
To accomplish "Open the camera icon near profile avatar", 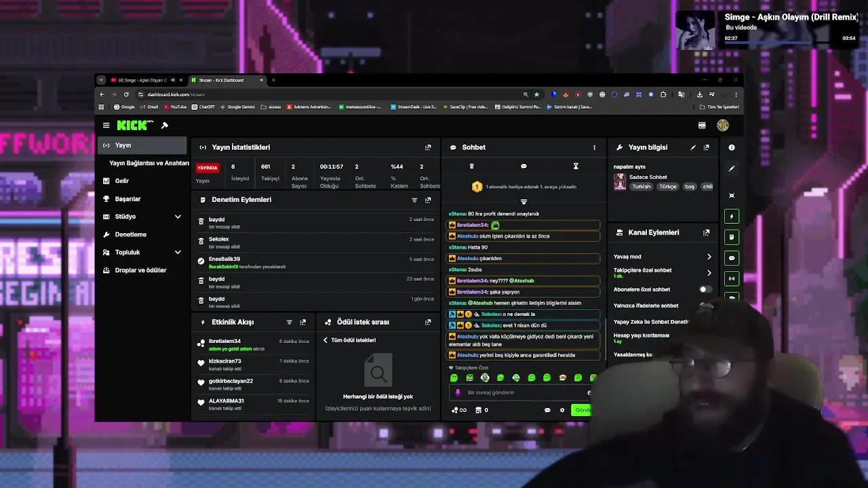I will (x=702, y=125).
